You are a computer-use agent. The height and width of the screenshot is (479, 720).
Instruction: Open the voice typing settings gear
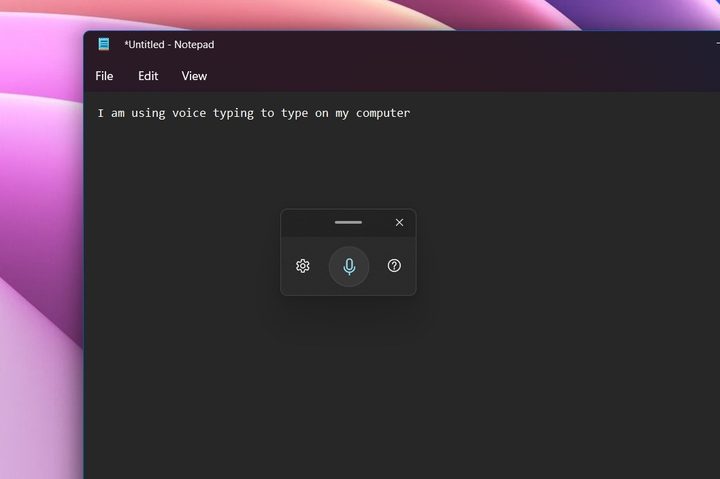(x=303, y=266)
